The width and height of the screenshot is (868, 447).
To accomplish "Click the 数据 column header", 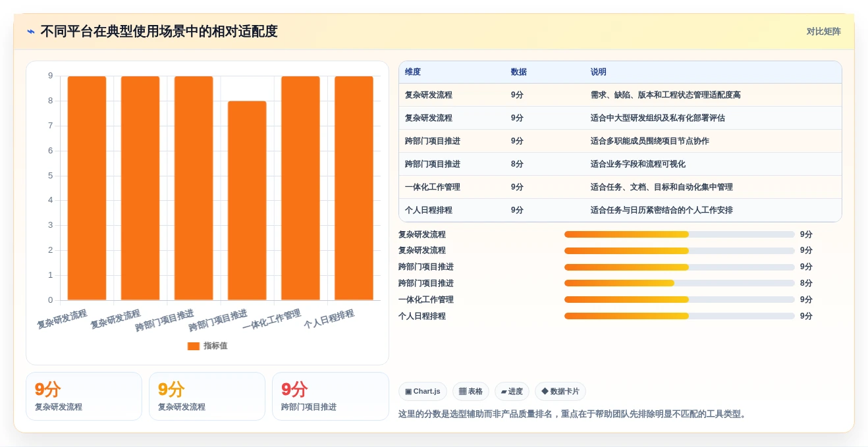I will point(519,72).
